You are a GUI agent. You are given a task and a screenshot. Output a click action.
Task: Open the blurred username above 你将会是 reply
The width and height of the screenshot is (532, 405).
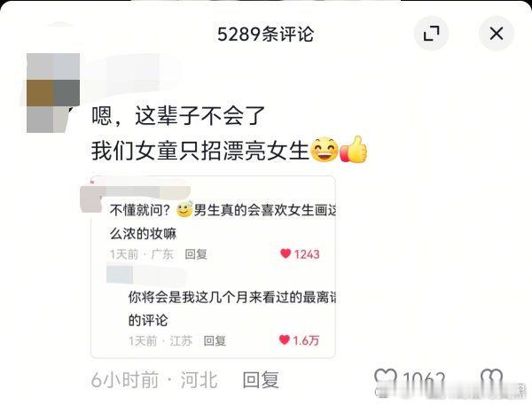click(x=146, y=276)
